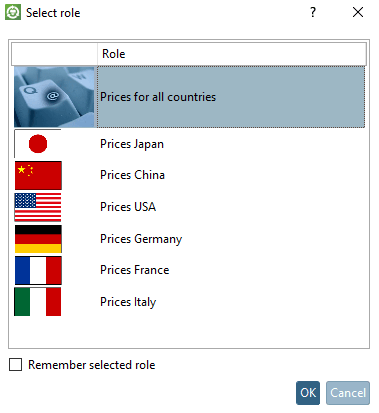Click the Italy flag icon
Viewport: 379px width, 413px height.
[x=38, y=302]
